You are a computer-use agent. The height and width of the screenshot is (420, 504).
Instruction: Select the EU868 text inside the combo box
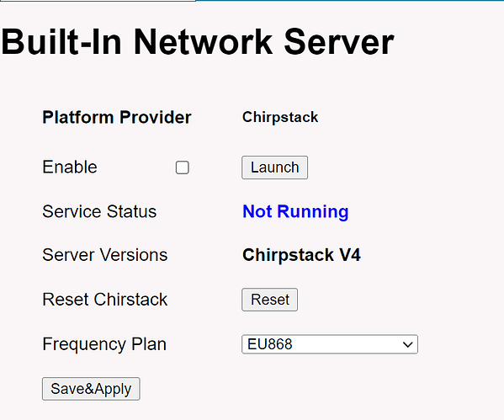click(x=270, y=344)
